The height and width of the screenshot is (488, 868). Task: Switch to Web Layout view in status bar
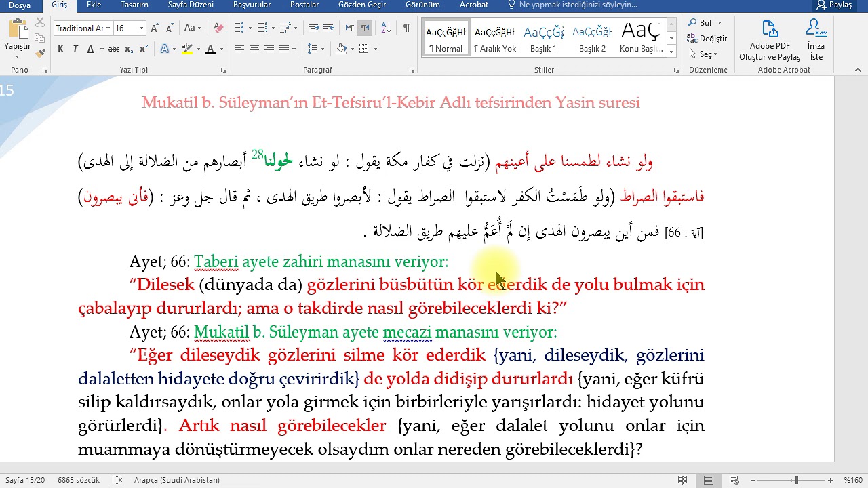coord(734,480)
